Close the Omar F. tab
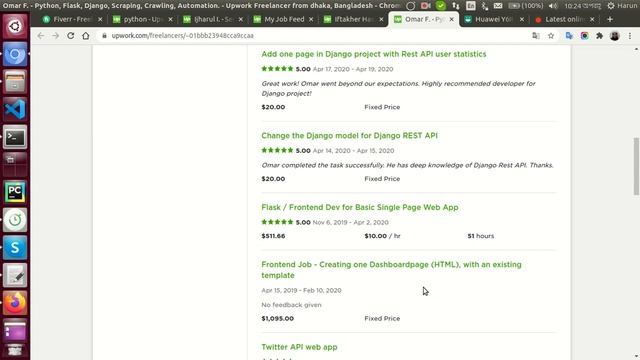The width and height of the screenshot is (640, 360). 451,19
